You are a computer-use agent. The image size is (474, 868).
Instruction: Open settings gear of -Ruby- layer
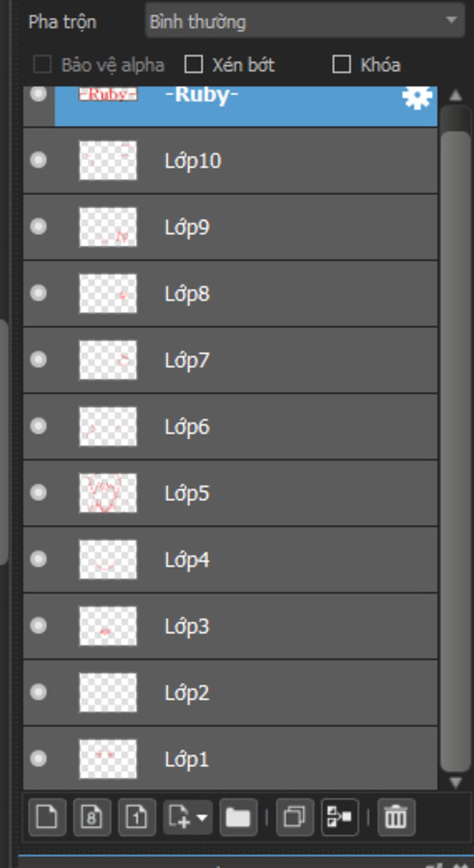pyautogui.click(x=417, y=97)
